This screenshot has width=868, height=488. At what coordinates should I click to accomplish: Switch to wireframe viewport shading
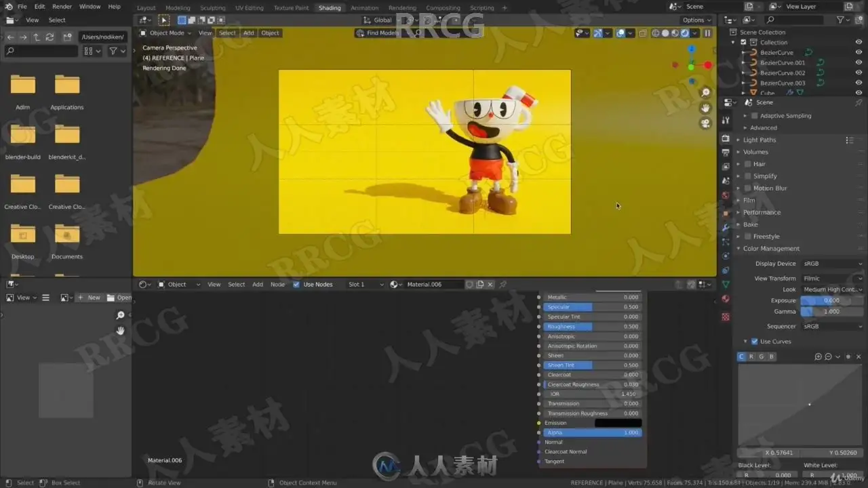pyautogui.click(x=655, y=33)
